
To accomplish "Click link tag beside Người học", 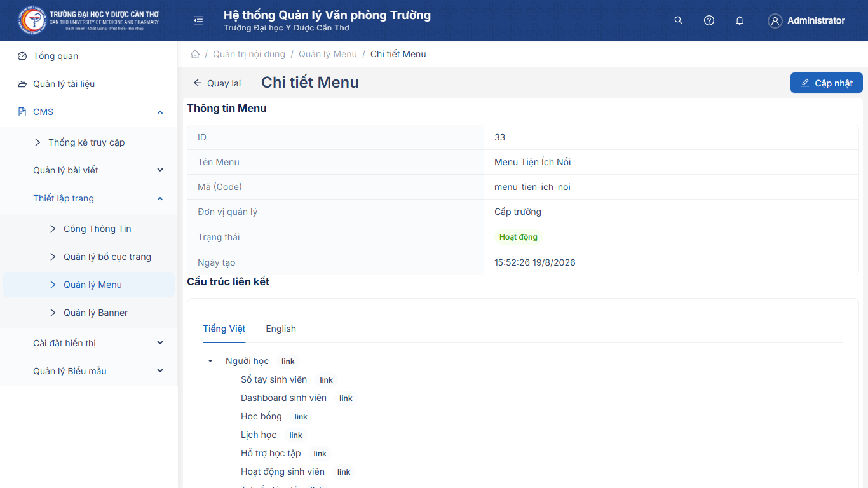I will coord(288,362).
